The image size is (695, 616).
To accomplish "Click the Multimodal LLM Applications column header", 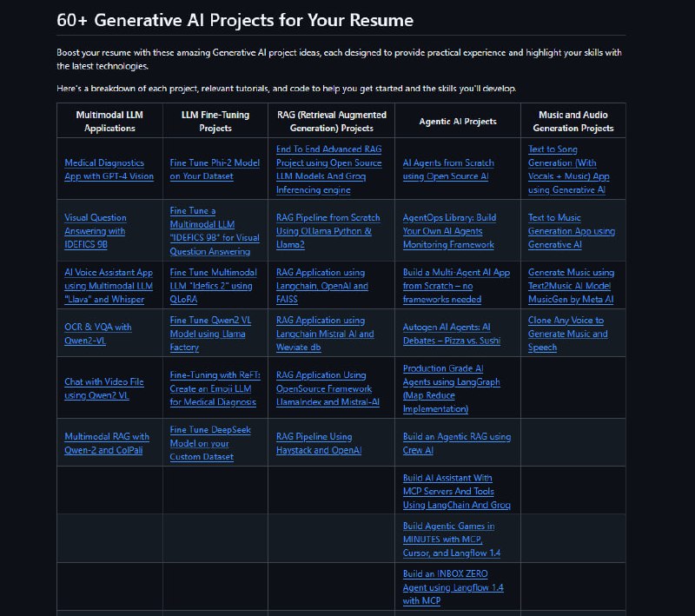I will (109, 121).
